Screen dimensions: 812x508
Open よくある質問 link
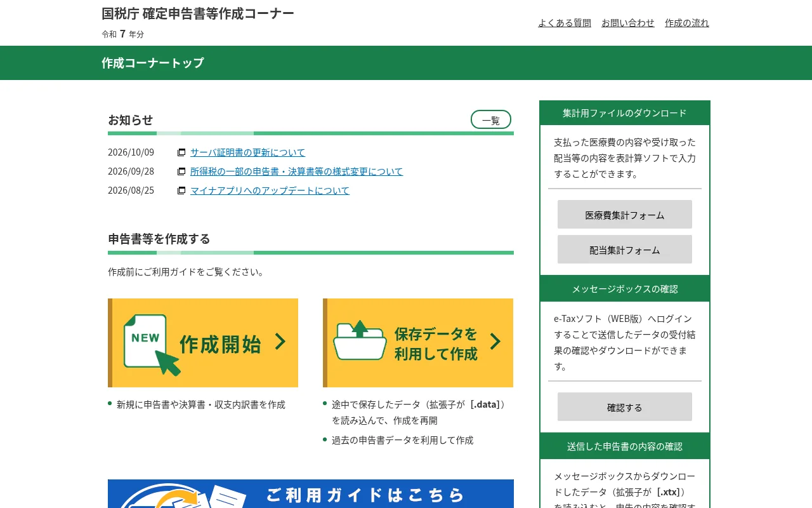point(565,23)
